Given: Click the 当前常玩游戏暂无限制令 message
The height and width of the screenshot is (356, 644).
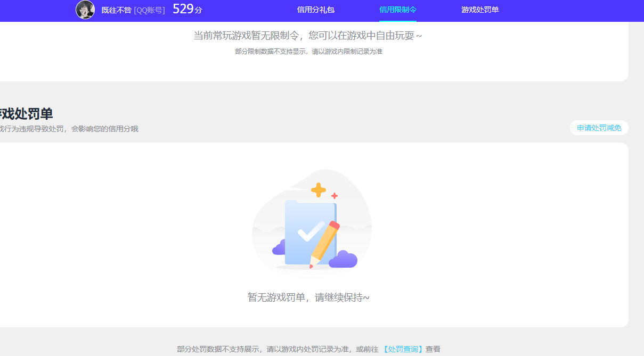Looking at the screenshot, I should pyautogui.click(x=308, y=36).
